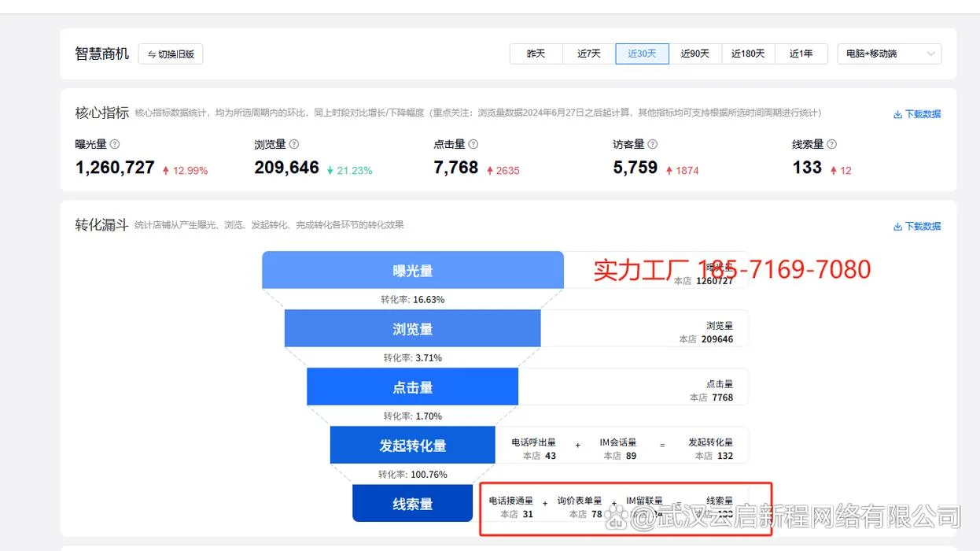Click the download icon beside 转化漏斗's 下载数据 link
Screen dimensions: 980x551
coord(897,226)
